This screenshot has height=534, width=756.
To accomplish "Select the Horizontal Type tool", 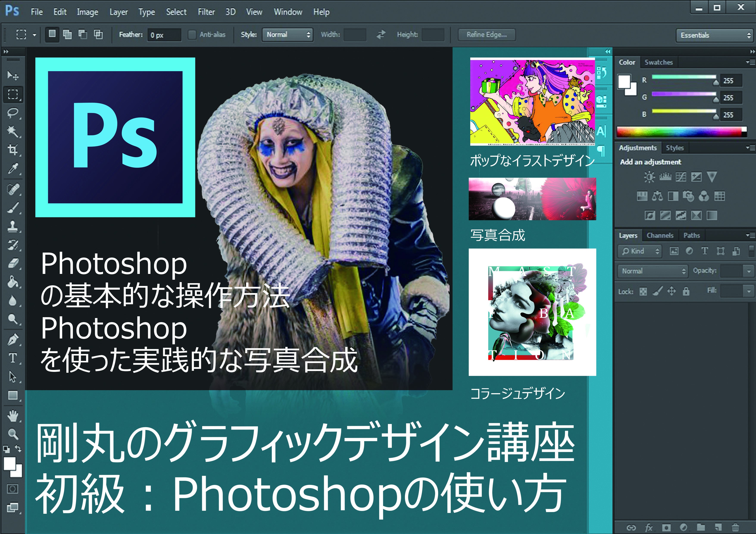I will pyautogui.click(x=13, y=358).
